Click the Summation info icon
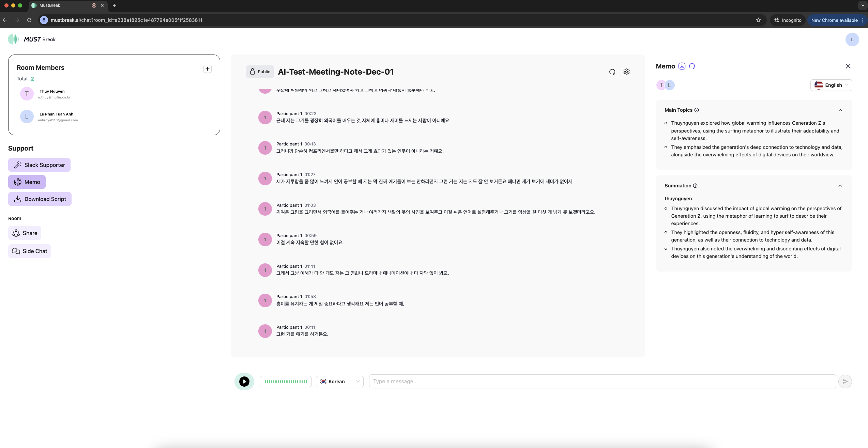Screen dimensions: 868x448 [x=695, y=186]
